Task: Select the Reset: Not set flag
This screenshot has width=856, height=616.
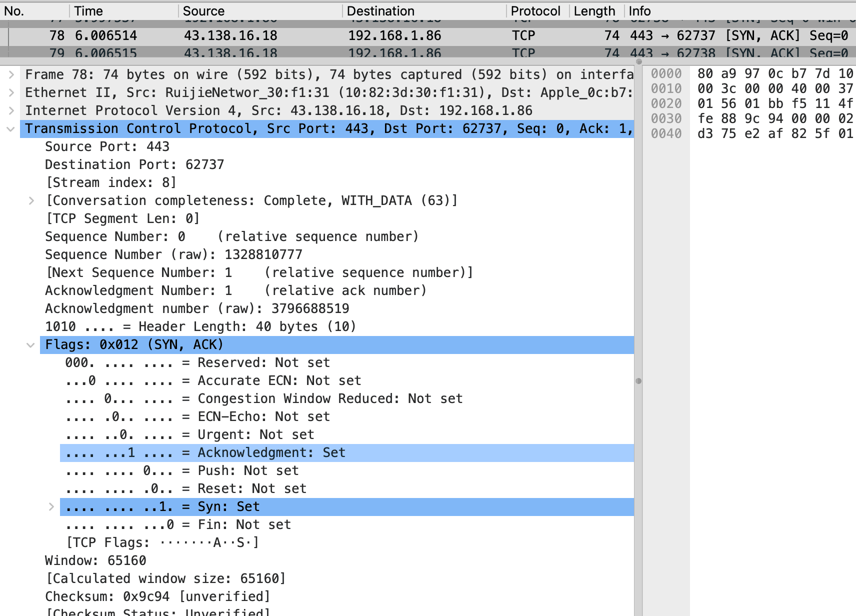Action: click(x=186, y=488)
